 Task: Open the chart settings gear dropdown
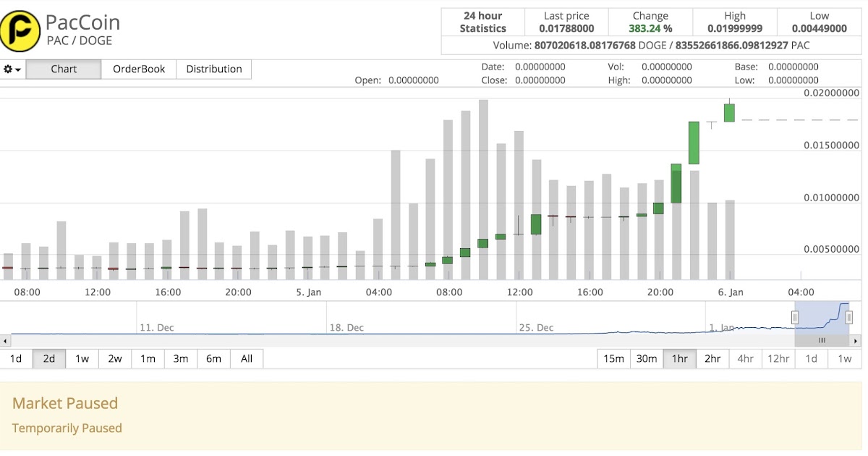tap(12, 69)
